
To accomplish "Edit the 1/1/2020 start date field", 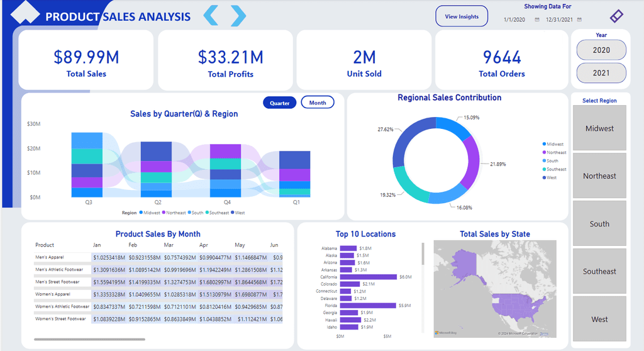I will 514,19.
